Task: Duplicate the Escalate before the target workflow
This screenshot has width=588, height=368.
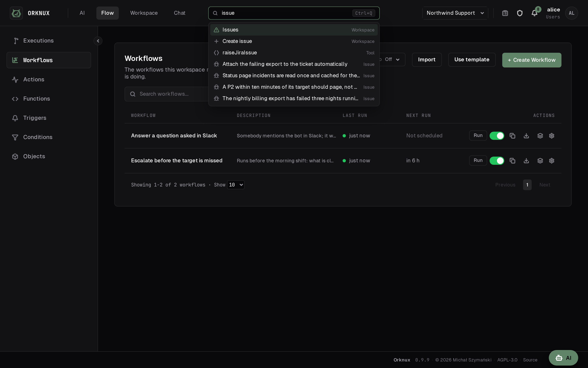Action: coord(512,161)
